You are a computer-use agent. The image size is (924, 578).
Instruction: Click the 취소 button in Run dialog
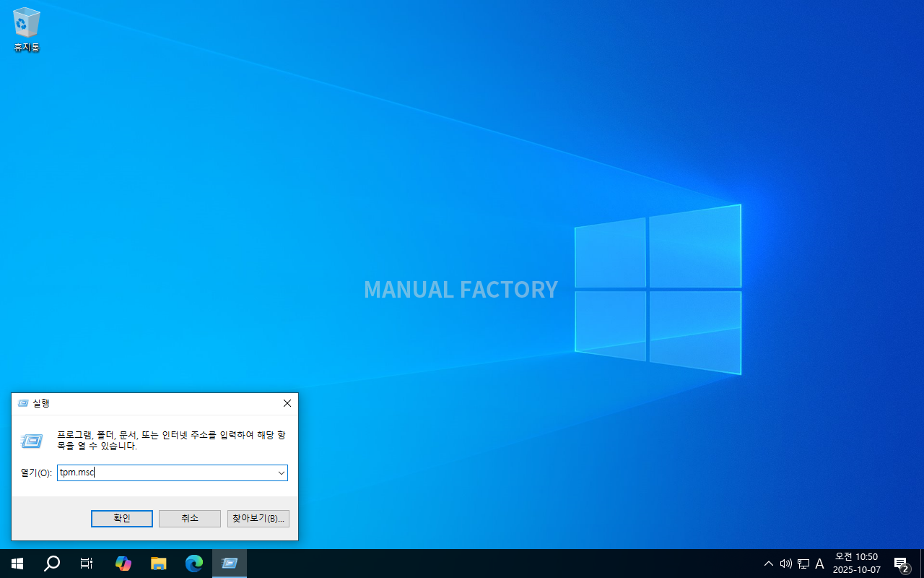coord(189,519)
